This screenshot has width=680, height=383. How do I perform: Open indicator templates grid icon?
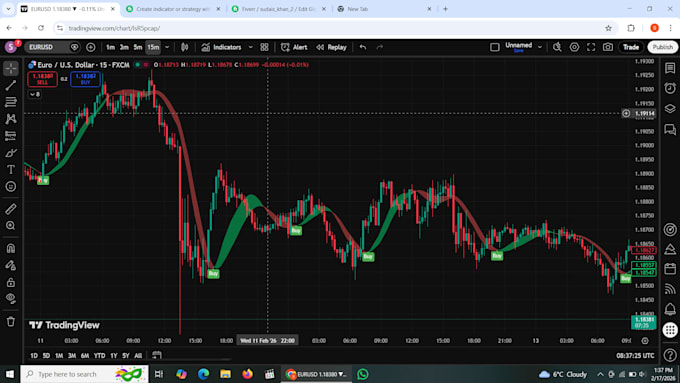click(264, 47)
